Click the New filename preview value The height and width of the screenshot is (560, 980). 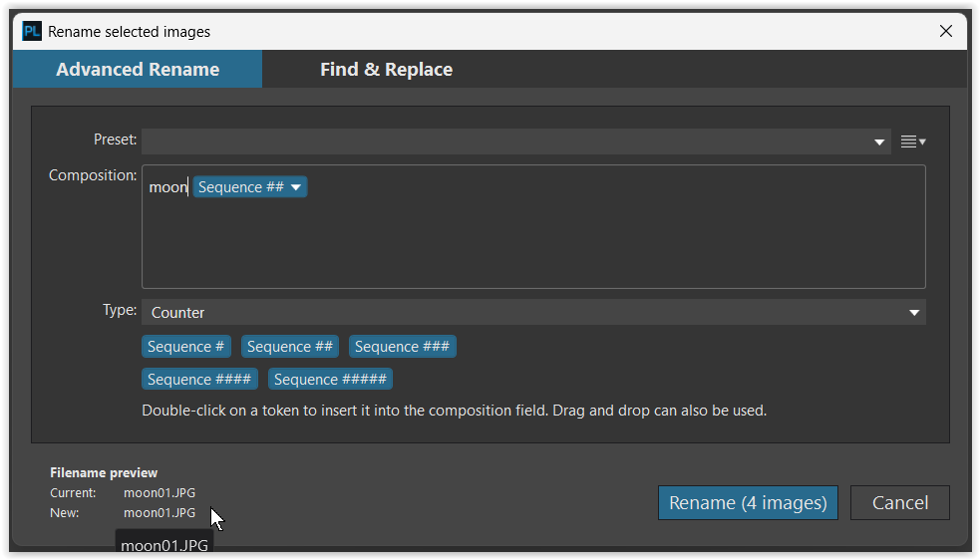(160, 513)
